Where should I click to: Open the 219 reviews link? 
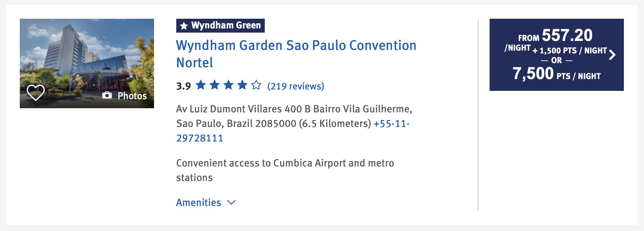pyautogui.click(x=296, y=86)
